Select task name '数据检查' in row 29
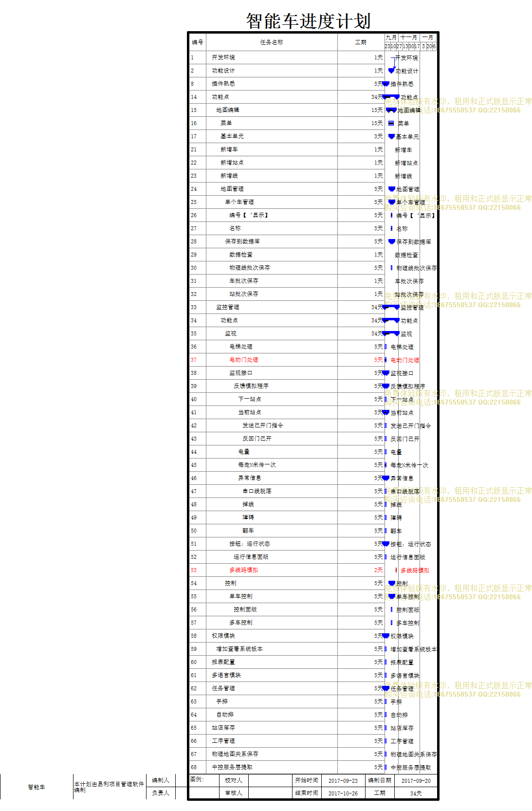Image resolution: width=532 pixels, height=811 pixels. coord(241,255)
